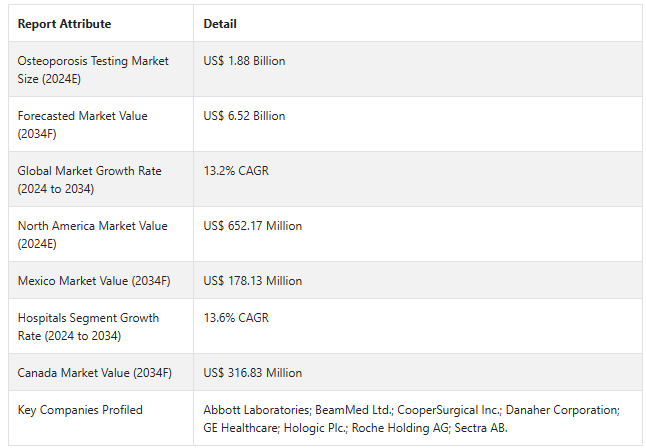The width and height of the screenshot is (646, 448).
Task: Select the Key Companies Profiled label
Action: pos(80,410)
